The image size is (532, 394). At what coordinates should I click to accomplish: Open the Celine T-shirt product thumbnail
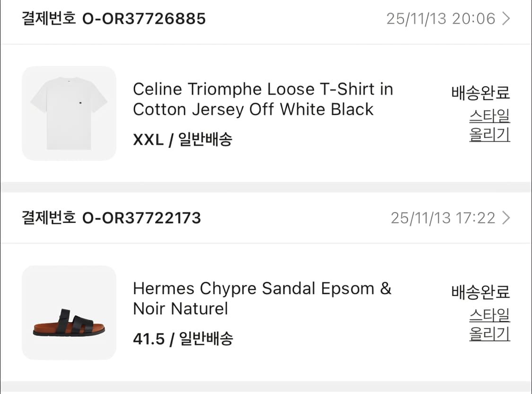point(69,113)
